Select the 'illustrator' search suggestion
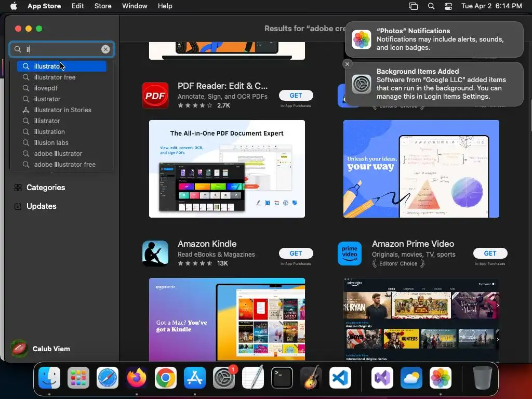Viewport: 532px width, 399px height. pyautogui.click(x=62, y=66)
